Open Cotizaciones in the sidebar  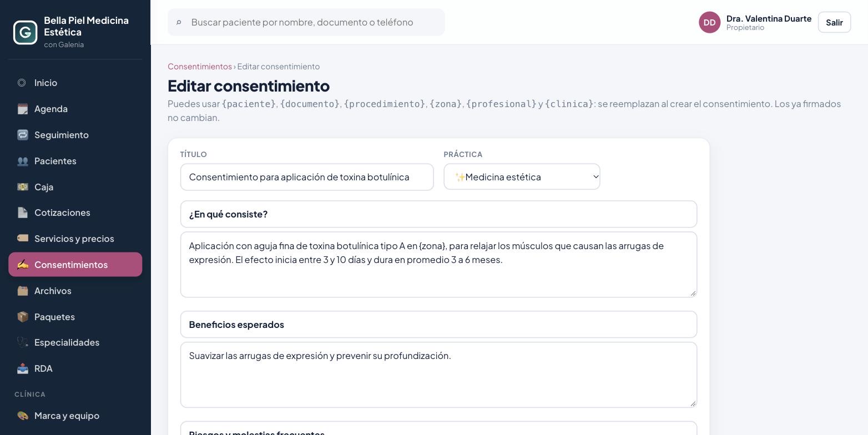(75, 213)
